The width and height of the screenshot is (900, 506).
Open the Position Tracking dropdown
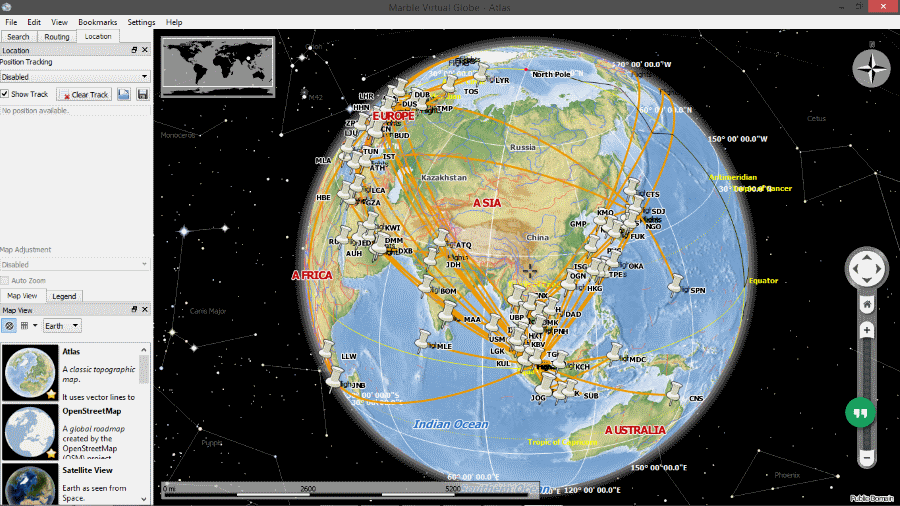75,77
